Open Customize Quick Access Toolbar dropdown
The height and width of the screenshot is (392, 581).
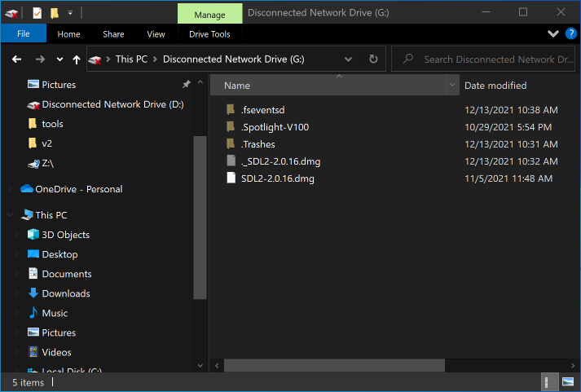(x=70, y=13)
